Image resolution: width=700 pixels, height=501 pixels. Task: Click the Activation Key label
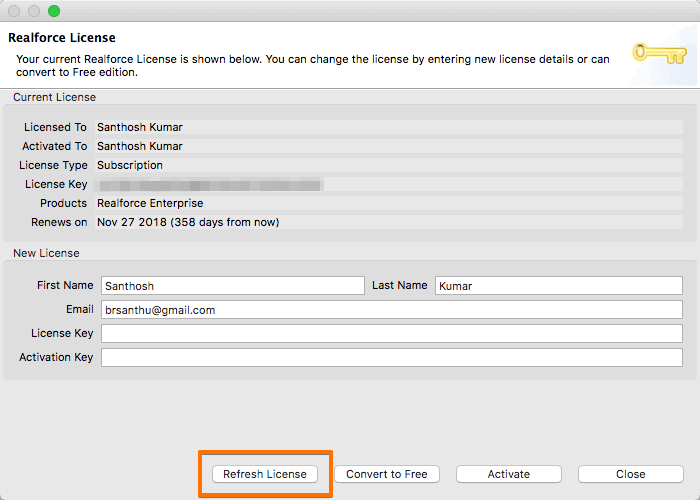coord(56,357)
